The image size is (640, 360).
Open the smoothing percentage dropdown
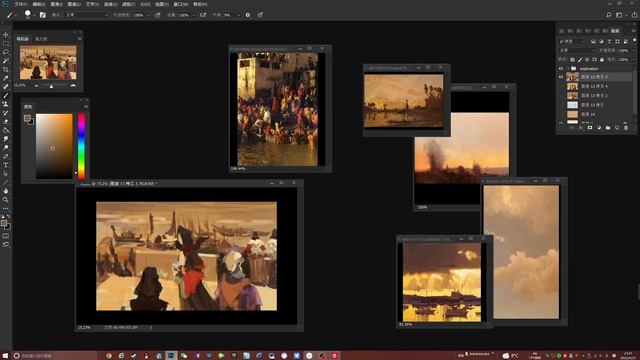tap(238, 15)
